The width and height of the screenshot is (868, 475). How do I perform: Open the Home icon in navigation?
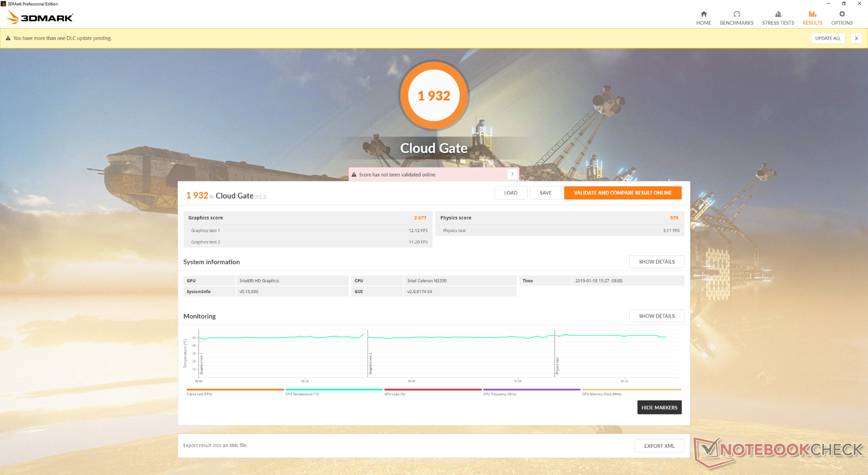tap(703, 14)
